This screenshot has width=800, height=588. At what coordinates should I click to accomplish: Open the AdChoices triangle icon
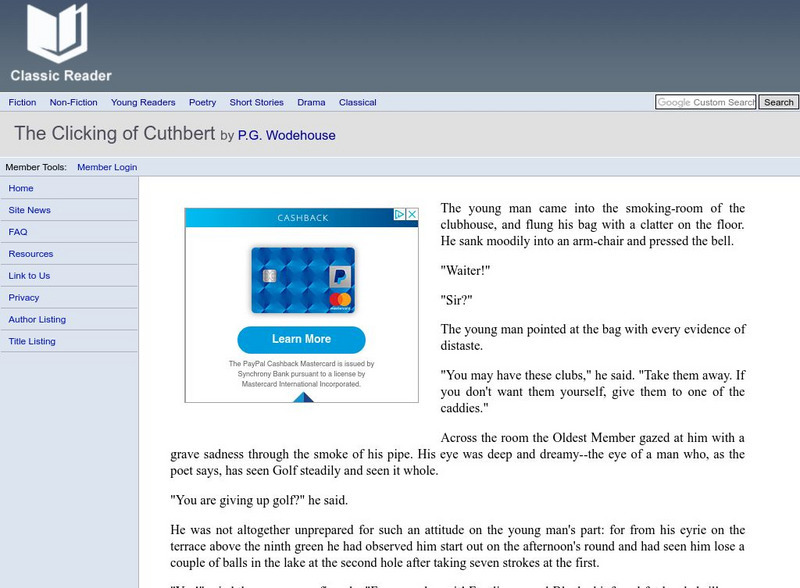tap(400, 214)
